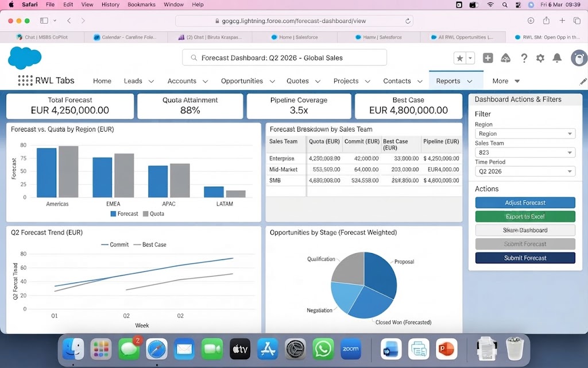Open the Help question mark icon
The image size is (588, 368).
point(524,58)
